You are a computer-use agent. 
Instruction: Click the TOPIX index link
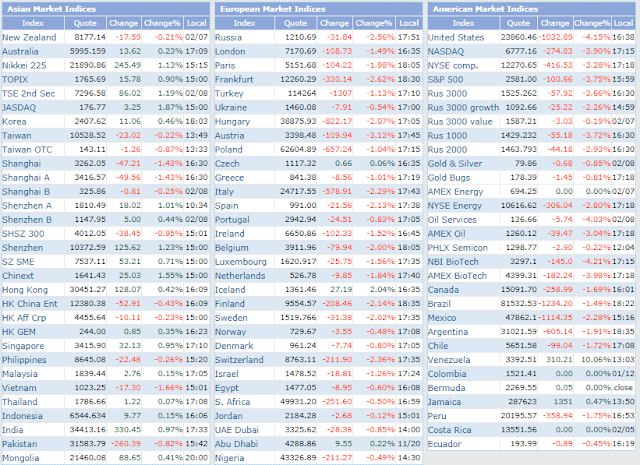tap(15, 80)
